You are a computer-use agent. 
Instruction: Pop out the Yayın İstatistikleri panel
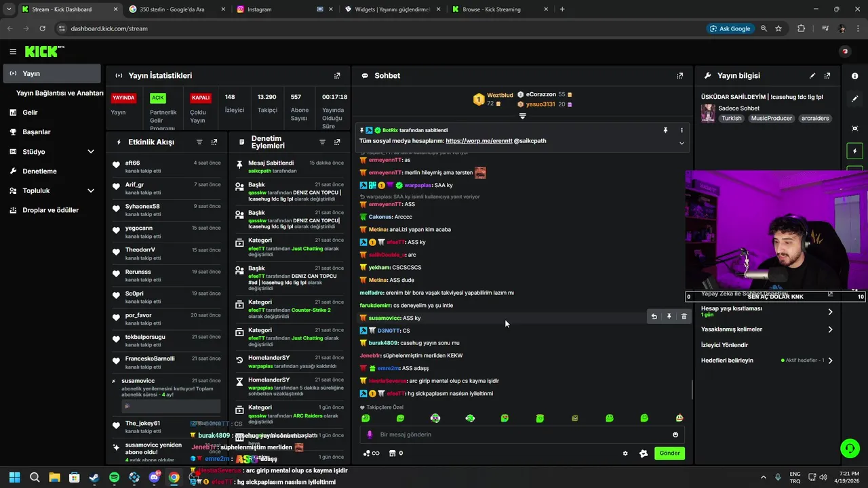point(337,76)
